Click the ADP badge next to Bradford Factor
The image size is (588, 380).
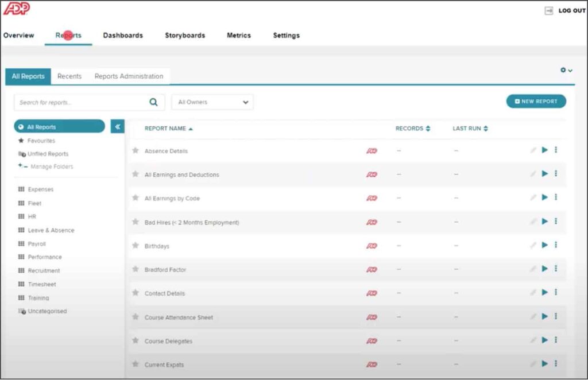point(372,269)
